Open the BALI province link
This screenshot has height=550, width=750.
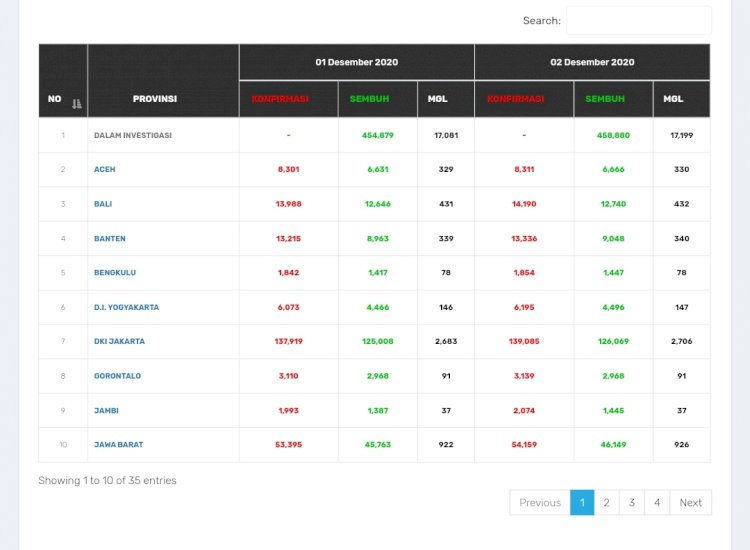tap(103, 204)
